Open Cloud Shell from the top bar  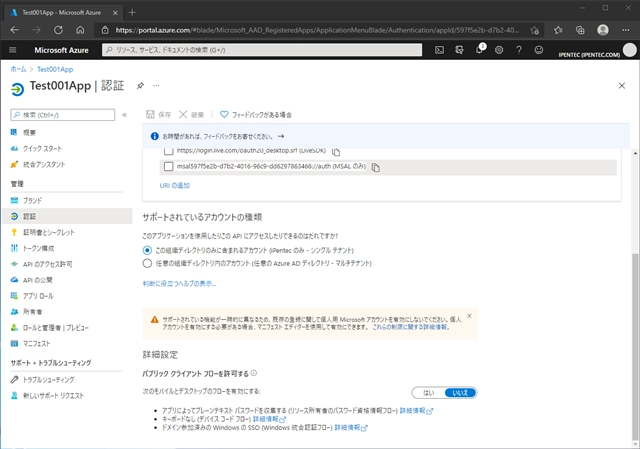(439, 50)
